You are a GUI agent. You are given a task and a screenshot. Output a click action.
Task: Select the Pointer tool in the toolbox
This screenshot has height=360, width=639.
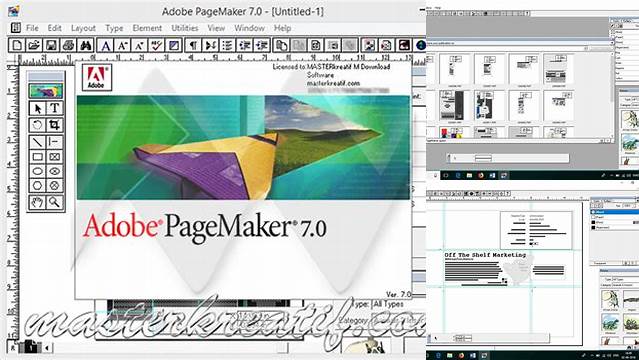pos(37,109)
